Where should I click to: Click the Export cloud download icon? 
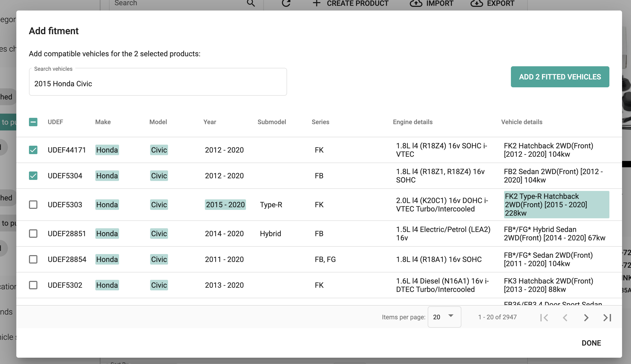click(x=477, y=3)
